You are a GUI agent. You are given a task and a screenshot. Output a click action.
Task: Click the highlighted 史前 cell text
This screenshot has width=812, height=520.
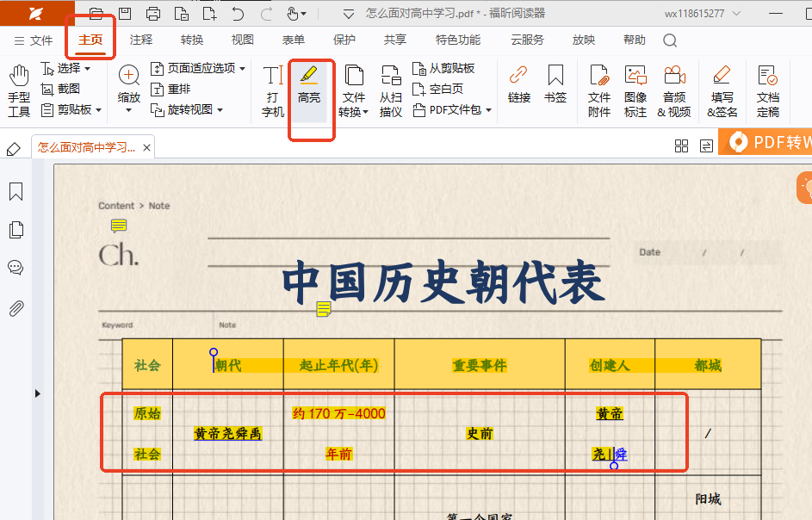(x=480, y=434)
